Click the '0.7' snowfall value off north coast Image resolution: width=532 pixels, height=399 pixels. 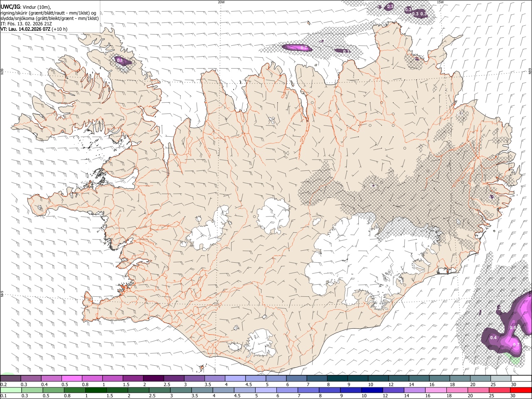point(304,48)
